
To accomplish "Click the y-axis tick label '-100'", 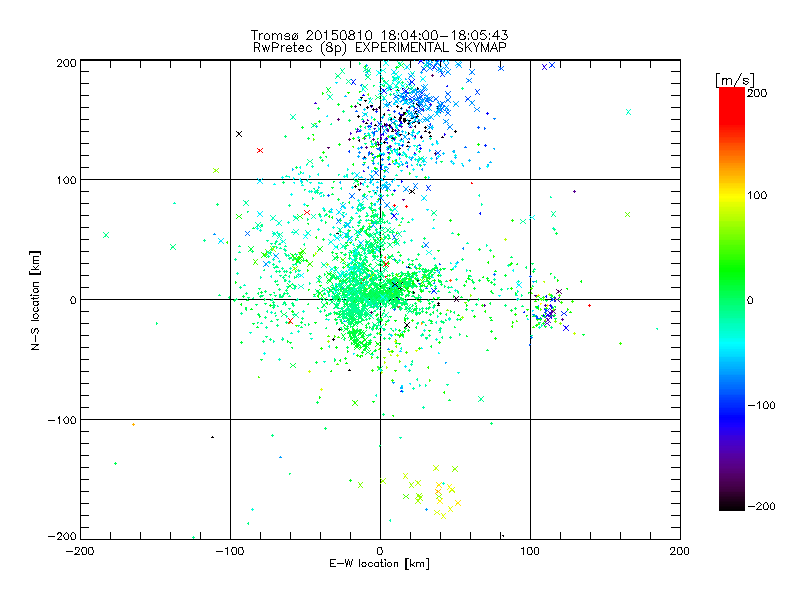I will pos(62,420).
